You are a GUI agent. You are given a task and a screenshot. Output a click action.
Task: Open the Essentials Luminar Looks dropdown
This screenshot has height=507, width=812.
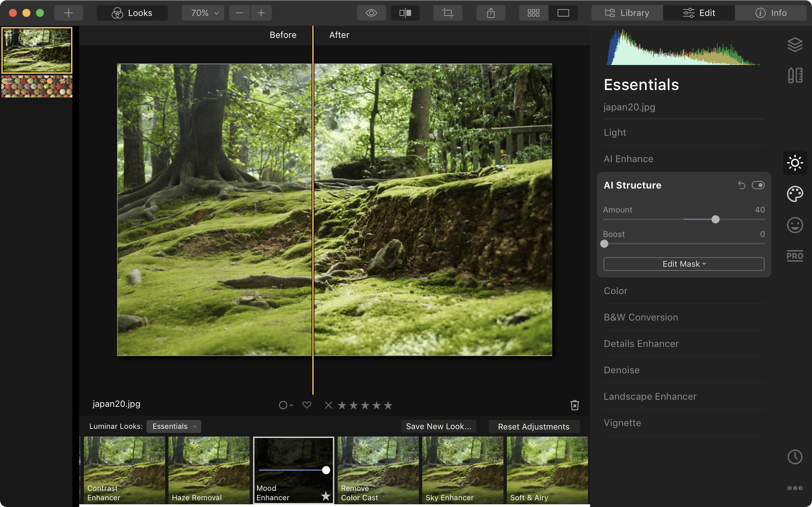coord(173,426)
